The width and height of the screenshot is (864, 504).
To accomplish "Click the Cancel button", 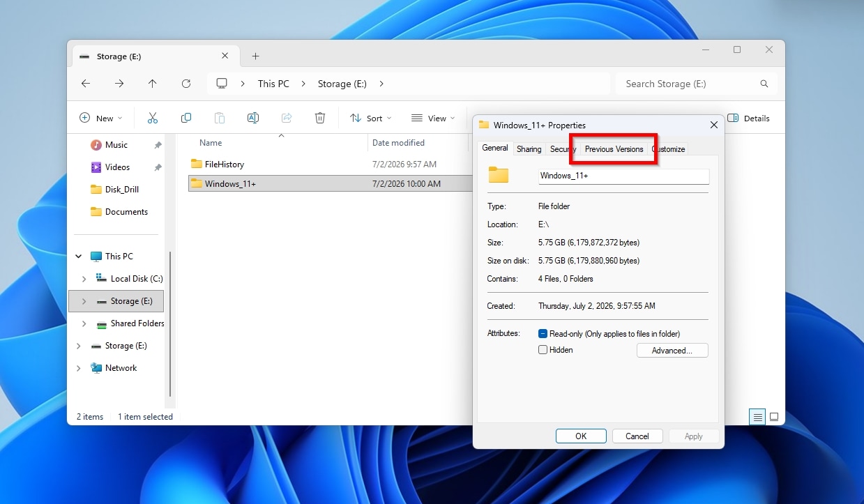I will coord(637,436).
